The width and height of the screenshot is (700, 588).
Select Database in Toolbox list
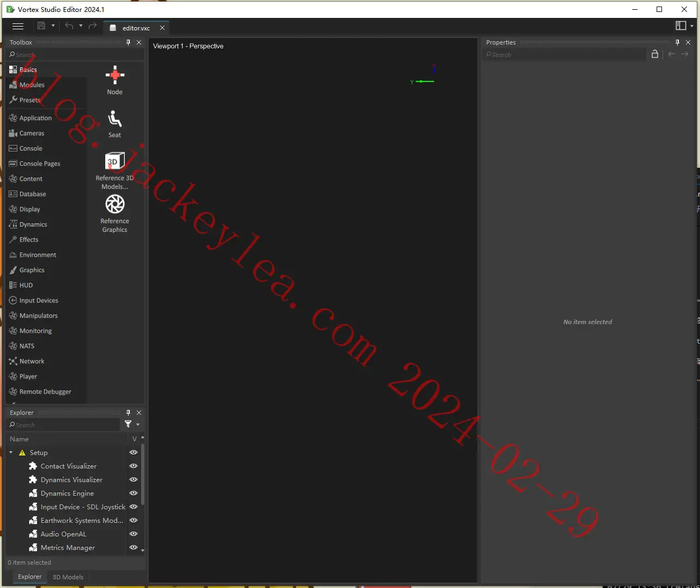click(45, 194)
